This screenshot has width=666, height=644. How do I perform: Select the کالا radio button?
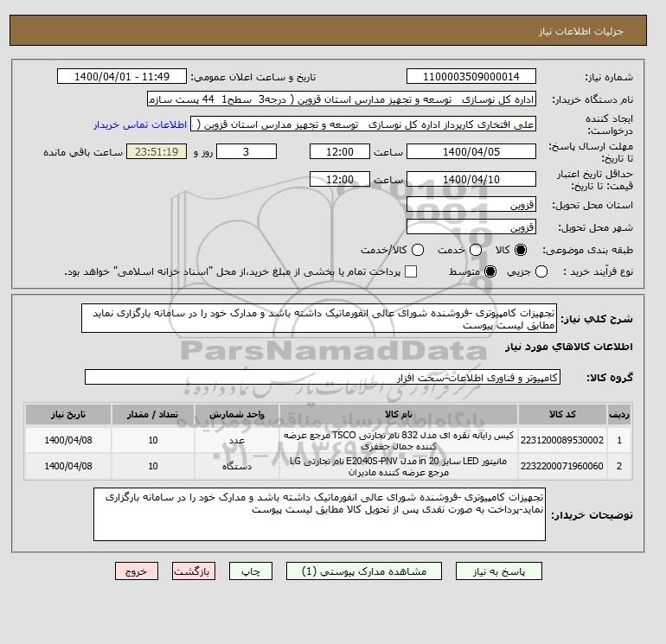(521, 250)
